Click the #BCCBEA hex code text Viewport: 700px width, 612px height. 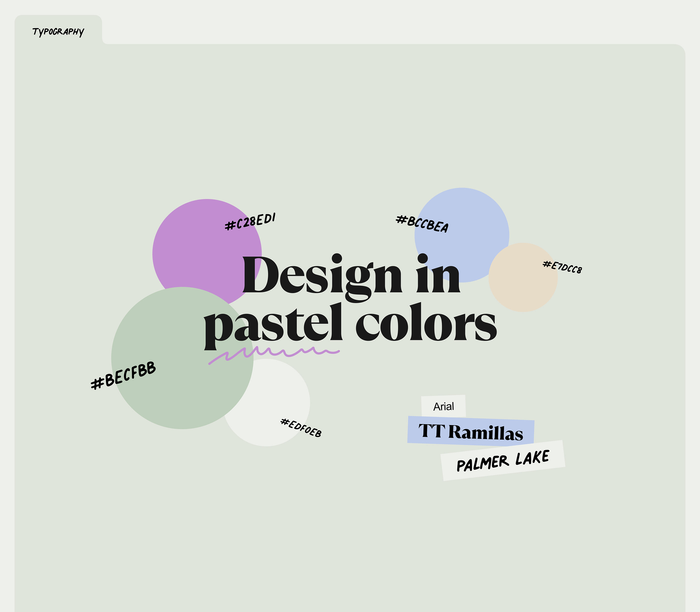[x=422, y=224]
